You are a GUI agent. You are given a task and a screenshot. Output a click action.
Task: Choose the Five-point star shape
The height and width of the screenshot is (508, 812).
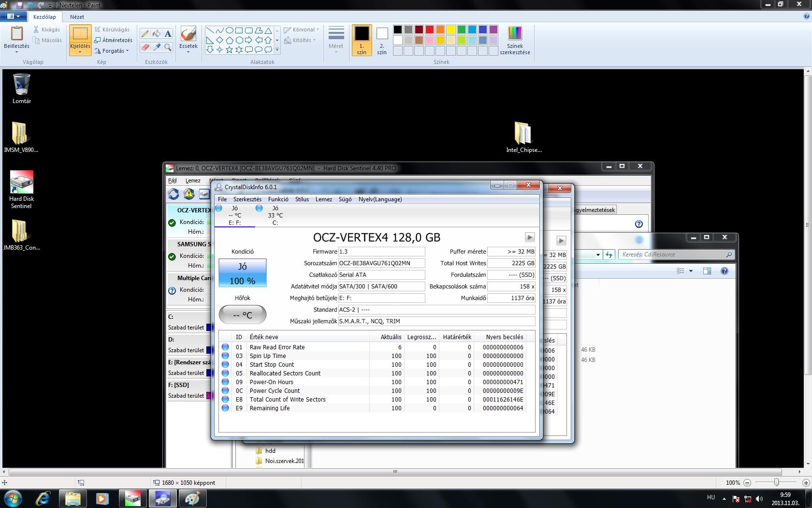pyautogui.click(x=230, y=49)
